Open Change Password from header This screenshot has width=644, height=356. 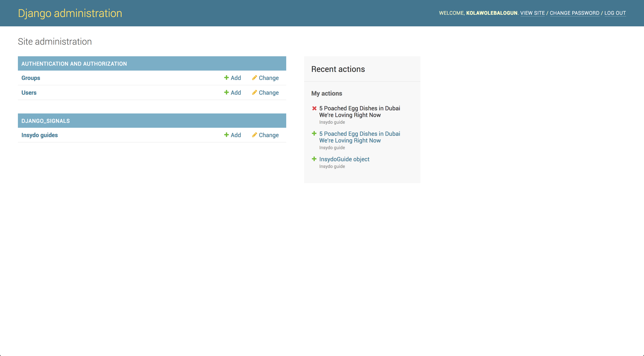(574, 13)
